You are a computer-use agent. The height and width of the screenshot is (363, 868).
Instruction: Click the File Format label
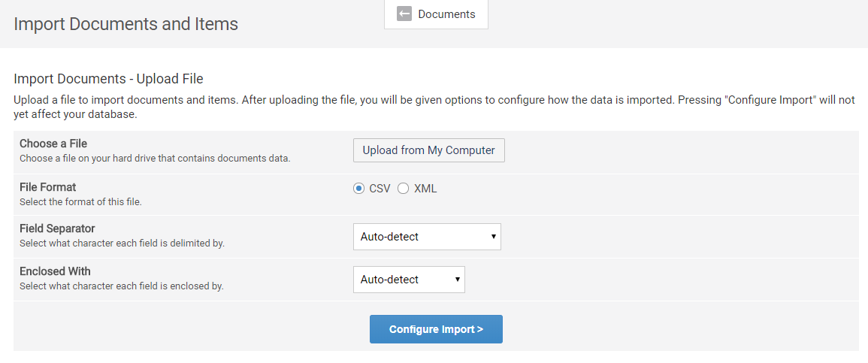(x=48, y=187)
